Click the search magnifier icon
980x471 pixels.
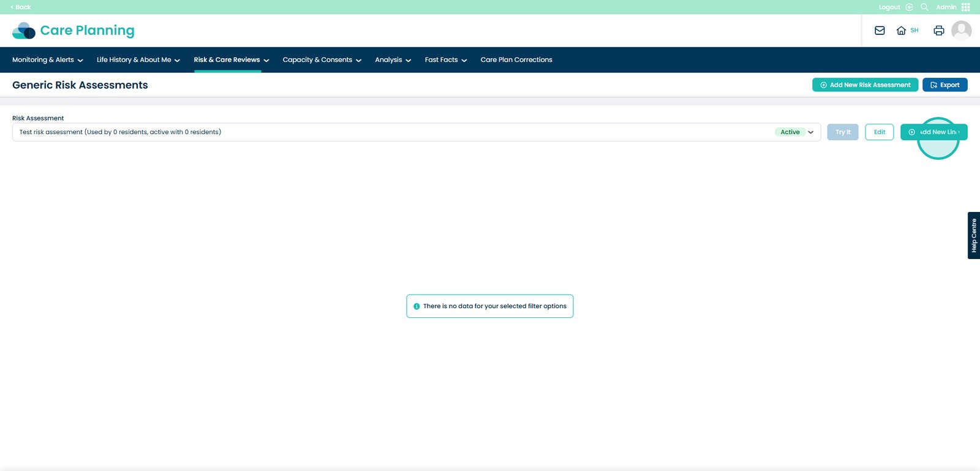click(924, 7)
